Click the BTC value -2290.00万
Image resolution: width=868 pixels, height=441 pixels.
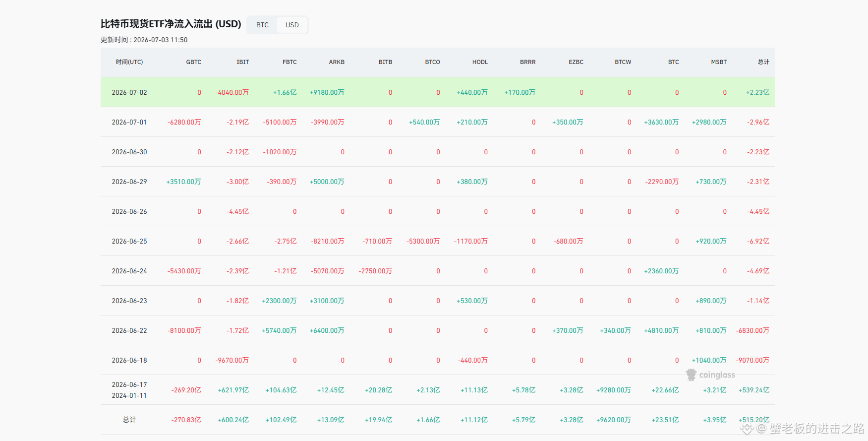pyautogui.click(x=662, y=182)
